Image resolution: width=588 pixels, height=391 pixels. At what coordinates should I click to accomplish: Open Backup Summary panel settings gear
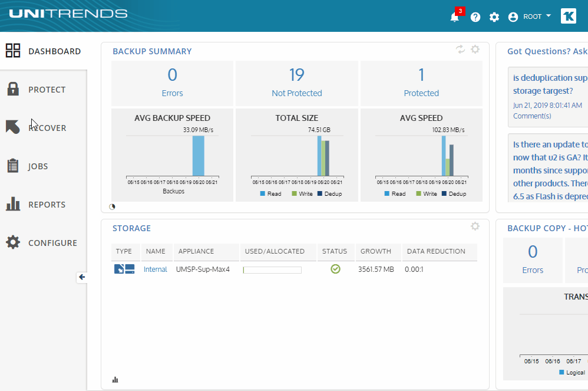pos(475,49)
